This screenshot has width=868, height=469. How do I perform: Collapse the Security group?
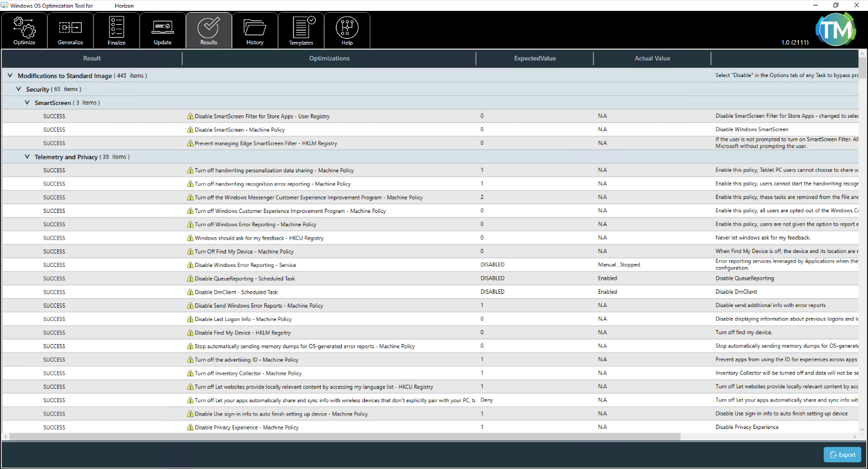point(18,89)
